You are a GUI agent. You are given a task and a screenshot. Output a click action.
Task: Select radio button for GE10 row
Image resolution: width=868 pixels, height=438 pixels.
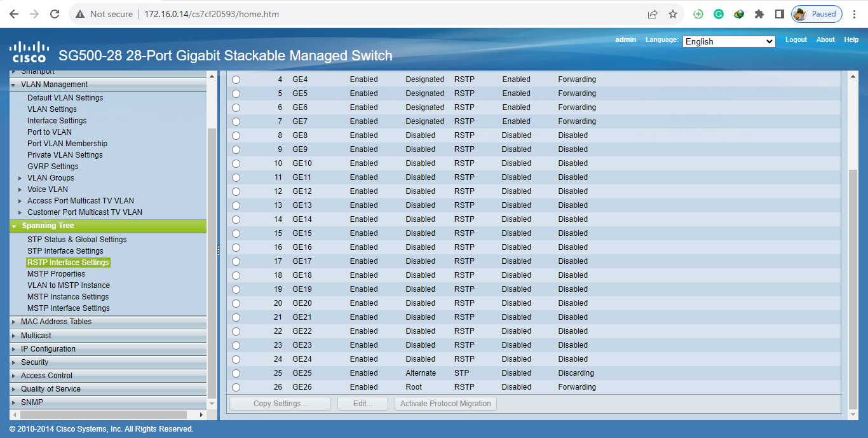236,164
